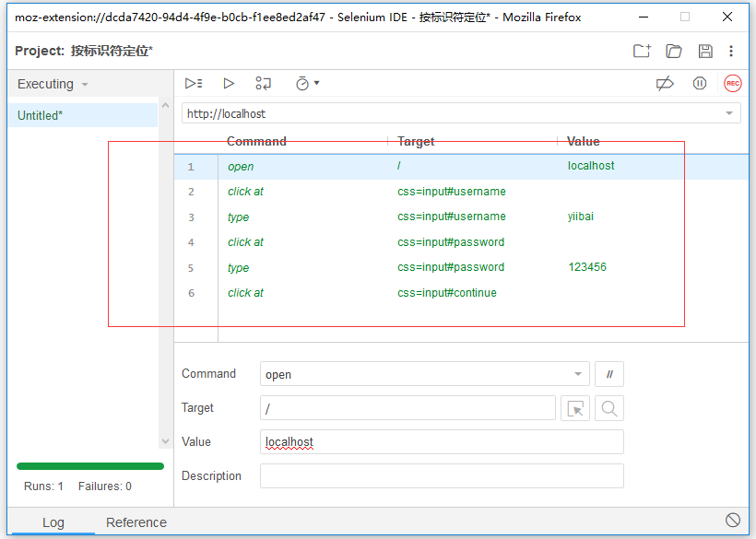Minimize the Selenium IDE window

(644, 17)
